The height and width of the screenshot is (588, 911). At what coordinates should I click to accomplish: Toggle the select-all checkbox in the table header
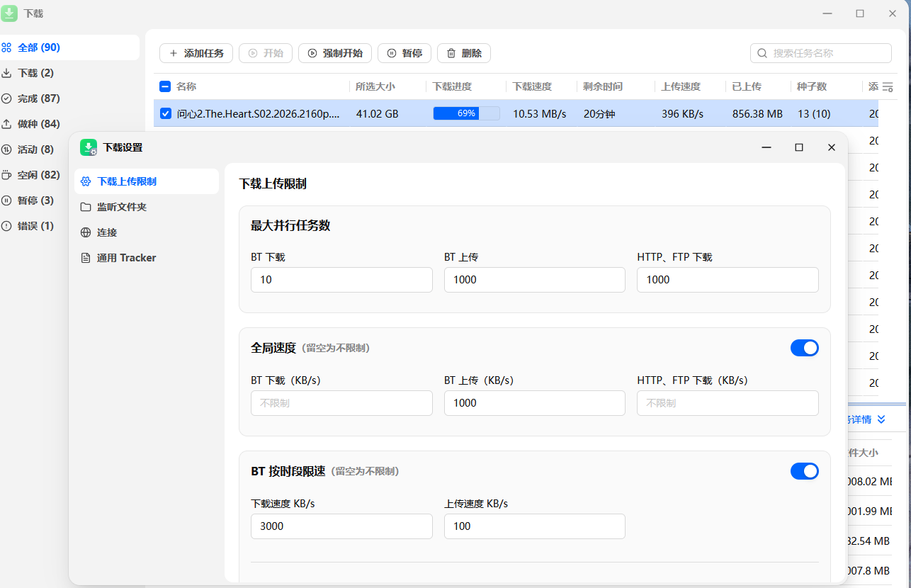[x=165, y=86]
